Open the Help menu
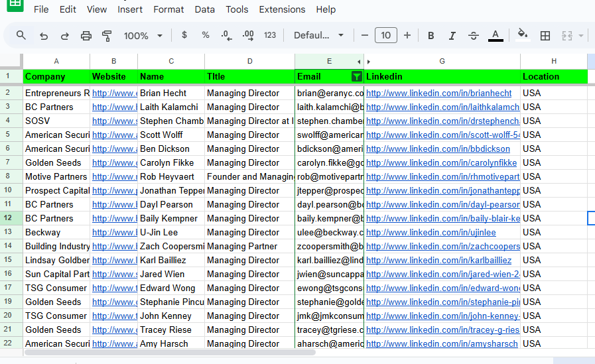The image size is (595, 364). [x=326, y=9]
